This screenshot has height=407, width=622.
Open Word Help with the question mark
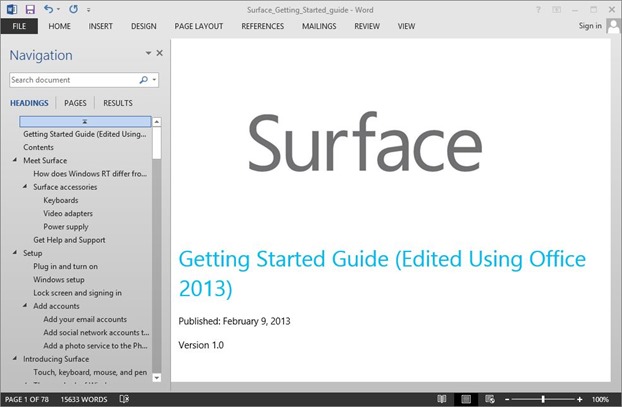(x=538, y=10)
